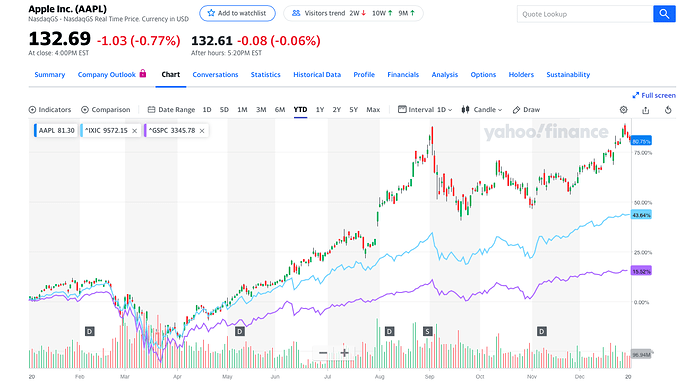Image resolution: width=690 pixels, height=387 pixels.
Task: Click the Company Outlook lock icon
Action: [x=143, y=74]
